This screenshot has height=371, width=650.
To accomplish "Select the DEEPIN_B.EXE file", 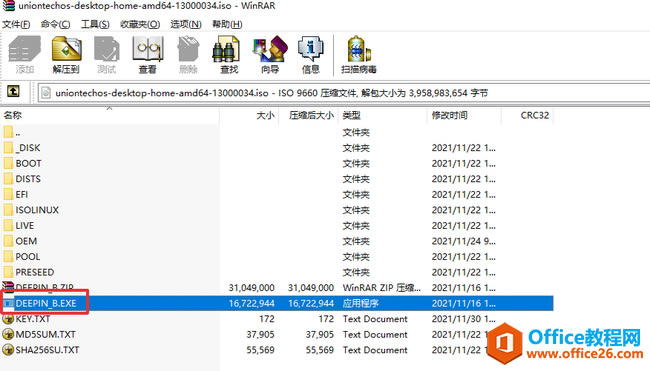I will 46,303.
